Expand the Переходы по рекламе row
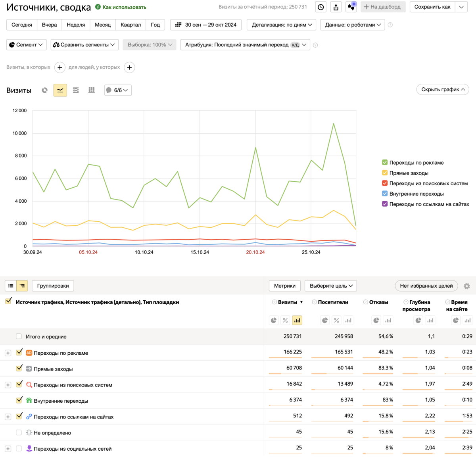The image size is (476, 463). point(8,353)
